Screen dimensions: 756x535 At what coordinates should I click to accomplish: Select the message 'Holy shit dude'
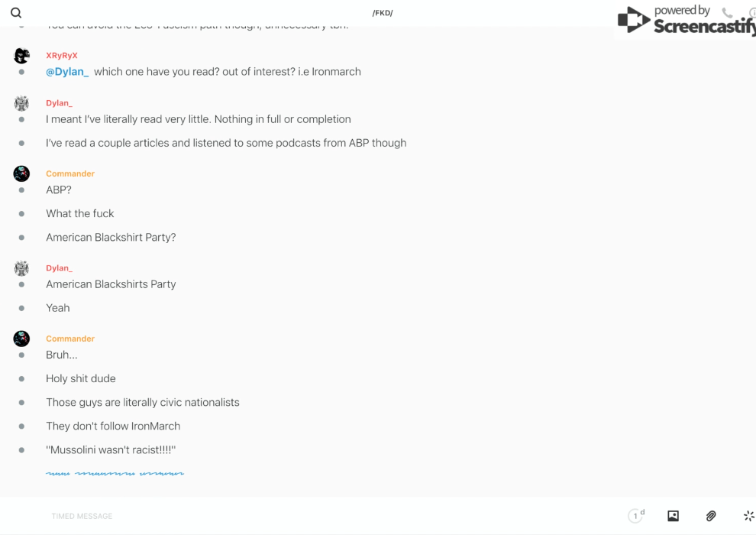point(81,379)
